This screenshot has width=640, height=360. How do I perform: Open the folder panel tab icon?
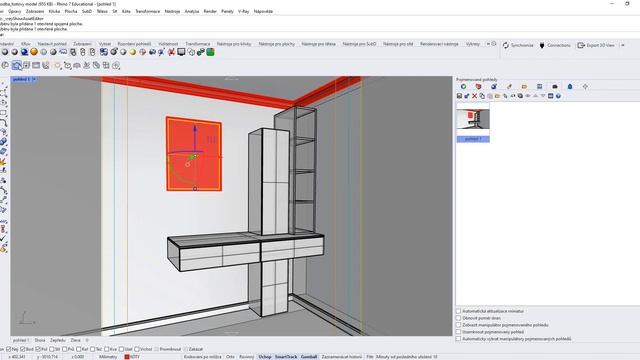pyautogui.click(x=524, y=87)
